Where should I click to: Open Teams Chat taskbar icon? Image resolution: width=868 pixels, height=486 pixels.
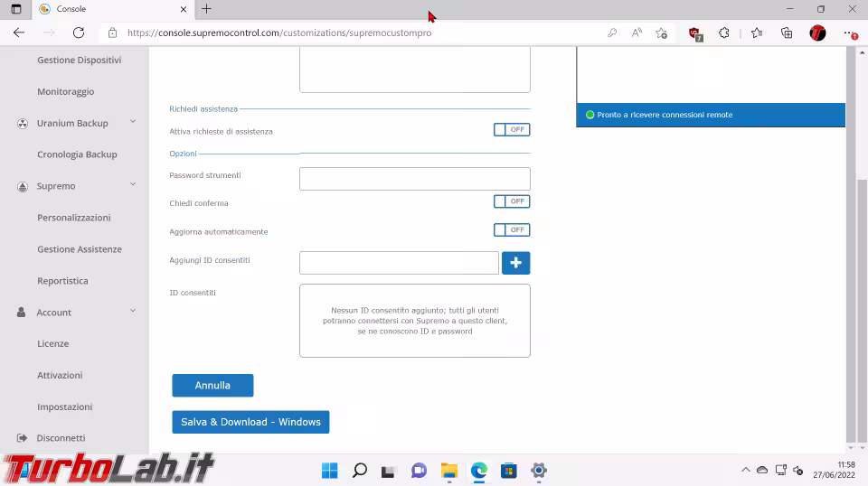click(x=419, y=471)
